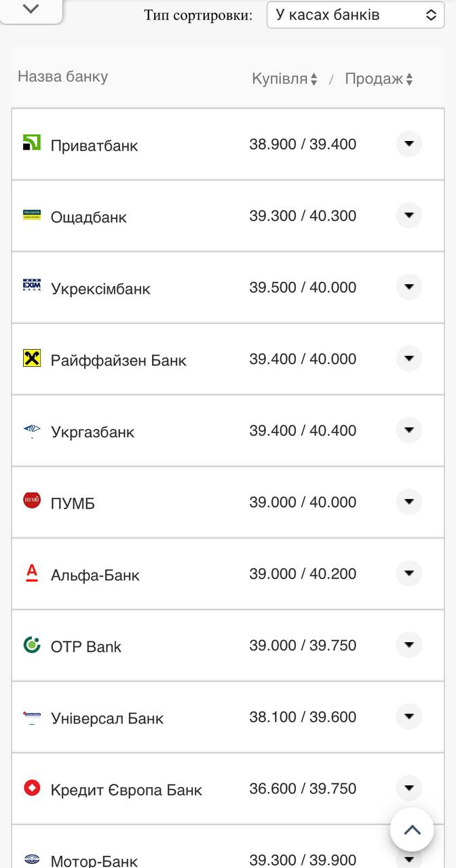The image size is (456, 868).
Task: Open the Райффайзен Банк name link
Action: tap(118, 361)
